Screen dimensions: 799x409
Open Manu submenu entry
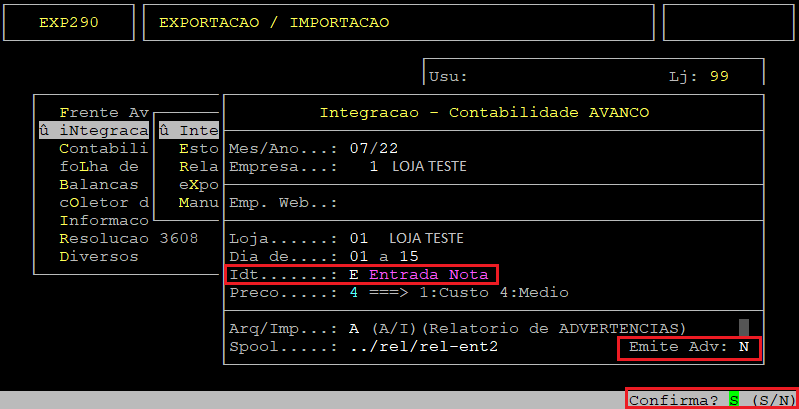(x=198, y=202)
